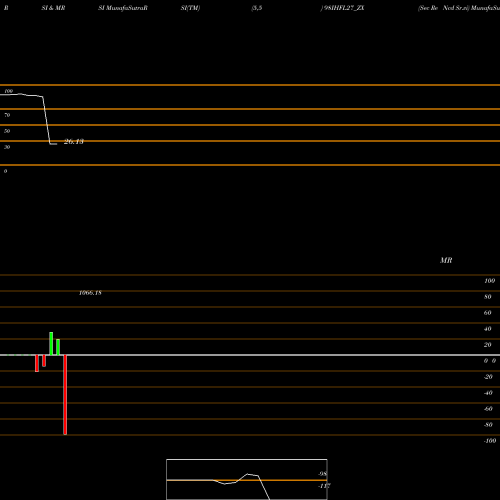Click the -117 label in mini chart

pyautogui.click(x=324, y=486)
